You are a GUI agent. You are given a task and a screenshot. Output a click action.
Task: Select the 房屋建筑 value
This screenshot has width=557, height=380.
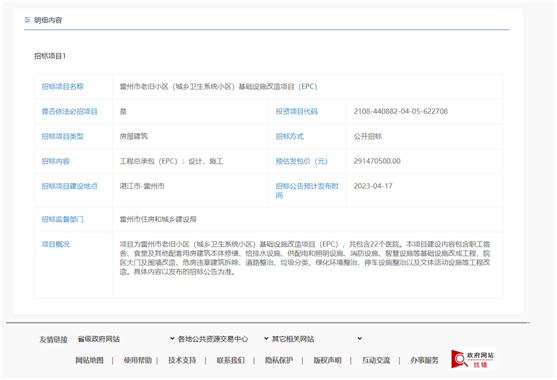click(134, 136)
